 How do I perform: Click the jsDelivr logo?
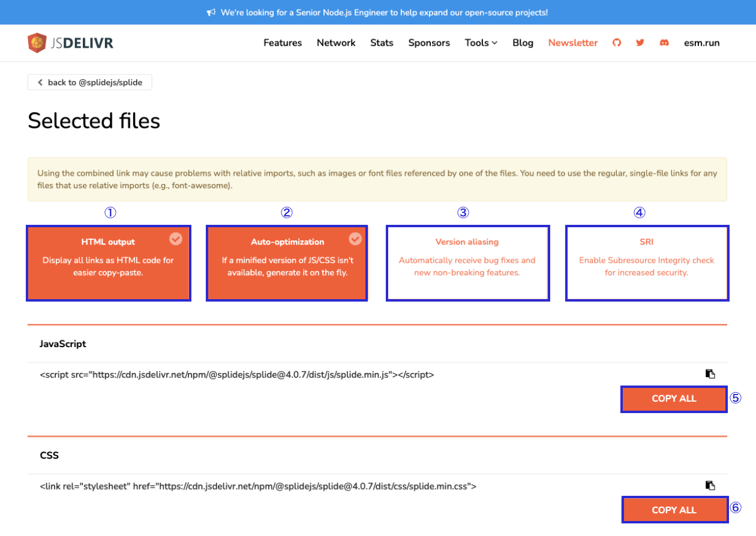coord(70,43)
